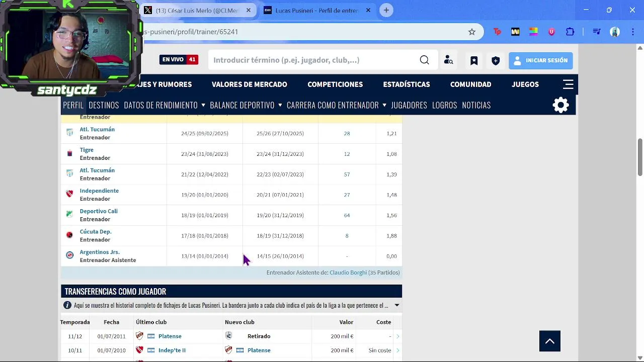Click the Temporada column header
644x362 pixels.
75,322
